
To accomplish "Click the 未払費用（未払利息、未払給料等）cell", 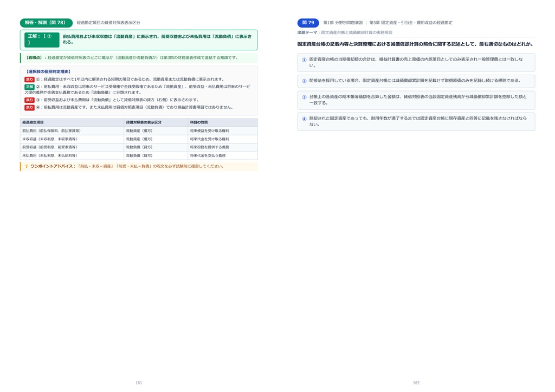I will point(72,155).
